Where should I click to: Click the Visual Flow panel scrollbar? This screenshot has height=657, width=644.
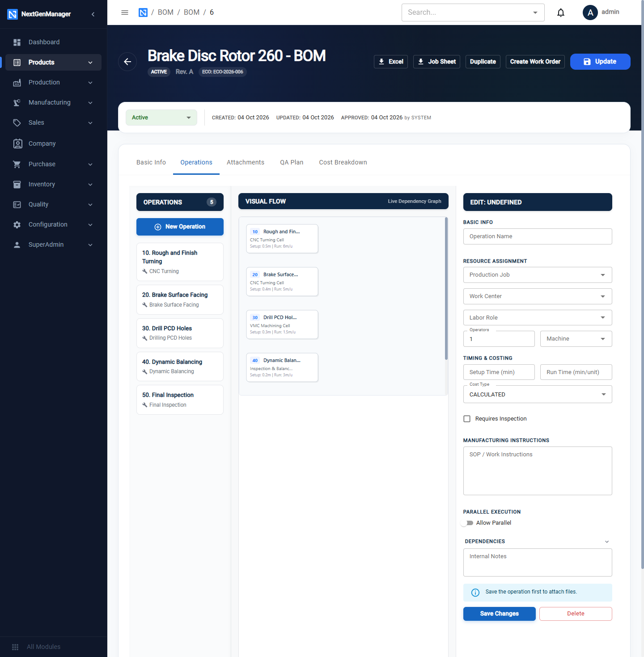click(446, 289)
